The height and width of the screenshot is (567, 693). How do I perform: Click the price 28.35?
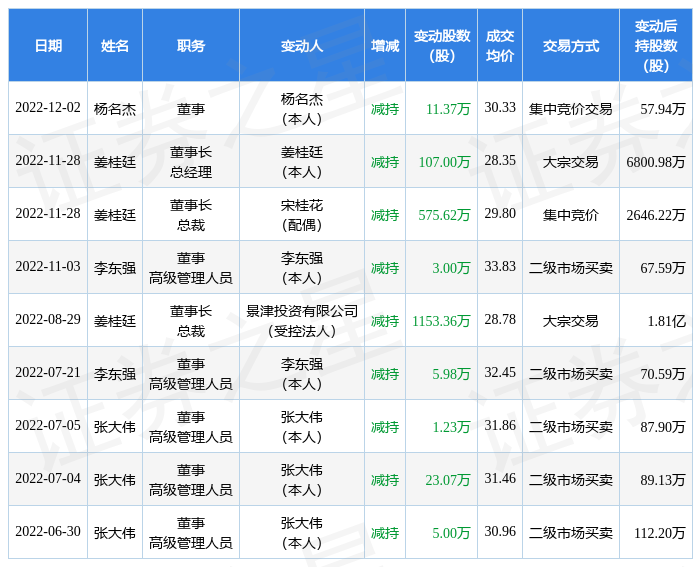pos(500,160)
